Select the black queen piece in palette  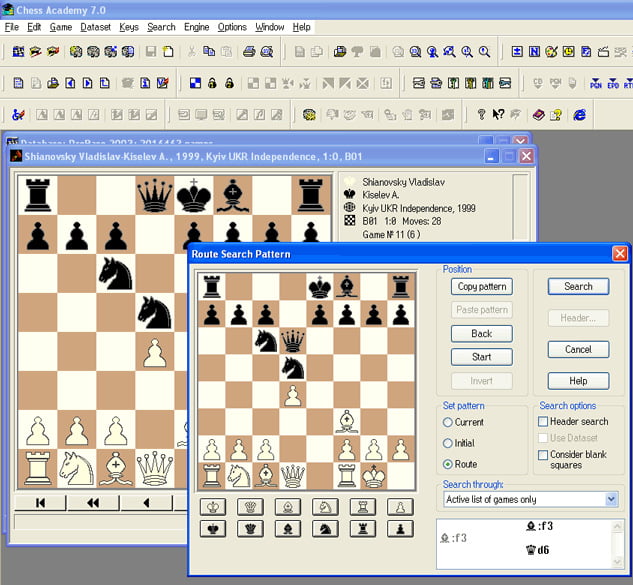250,529
